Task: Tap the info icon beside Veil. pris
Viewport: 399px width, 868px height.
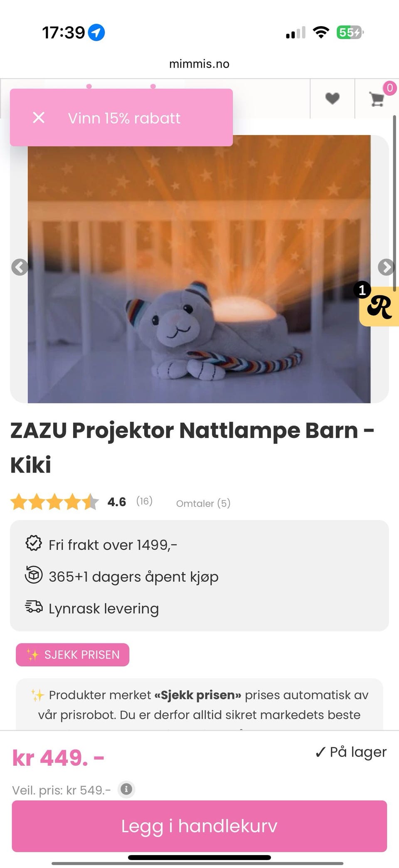Action: click(x=126, y=789)
